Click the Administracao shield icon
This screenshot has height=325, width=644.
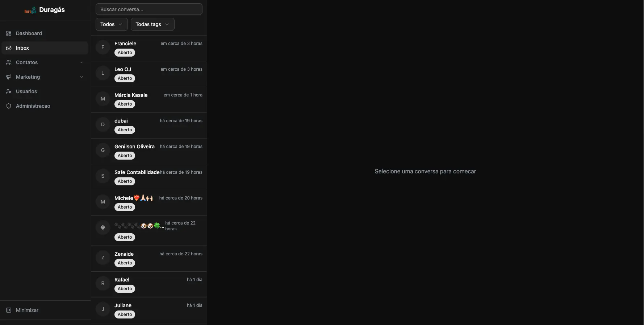(9, 106)
